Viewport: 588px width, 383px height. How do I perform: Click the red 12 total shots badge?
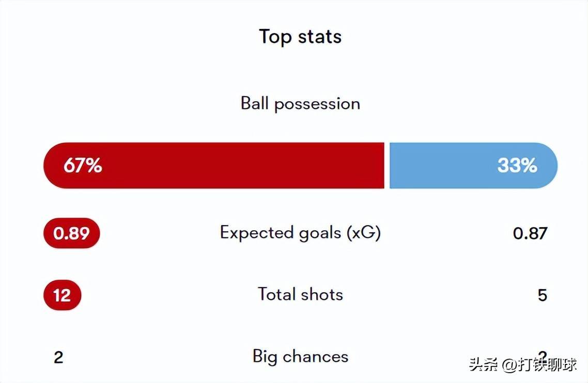coord(62,295)
